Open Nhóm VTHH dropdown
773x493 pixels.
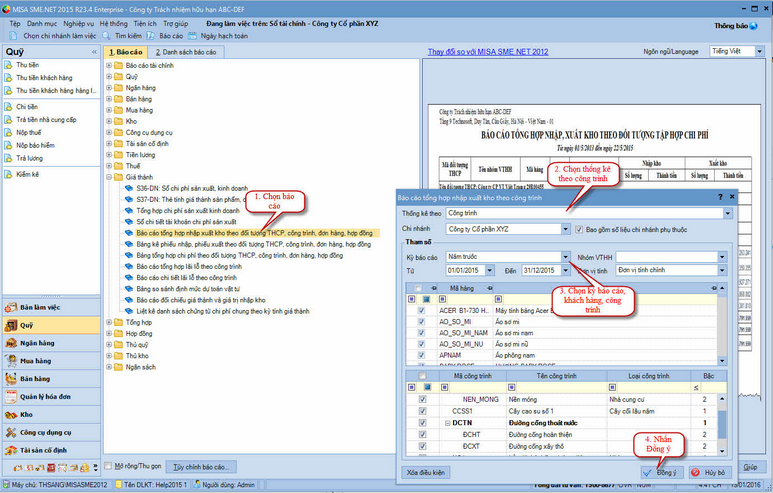tap(722, 257)
